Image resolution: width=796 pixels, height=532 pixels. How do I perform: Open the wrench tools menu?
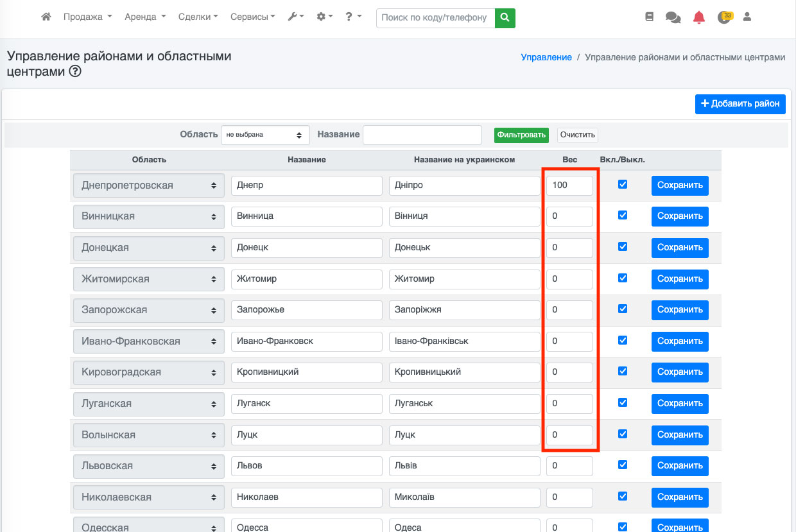pyautogui.click(x=295, y=17)
